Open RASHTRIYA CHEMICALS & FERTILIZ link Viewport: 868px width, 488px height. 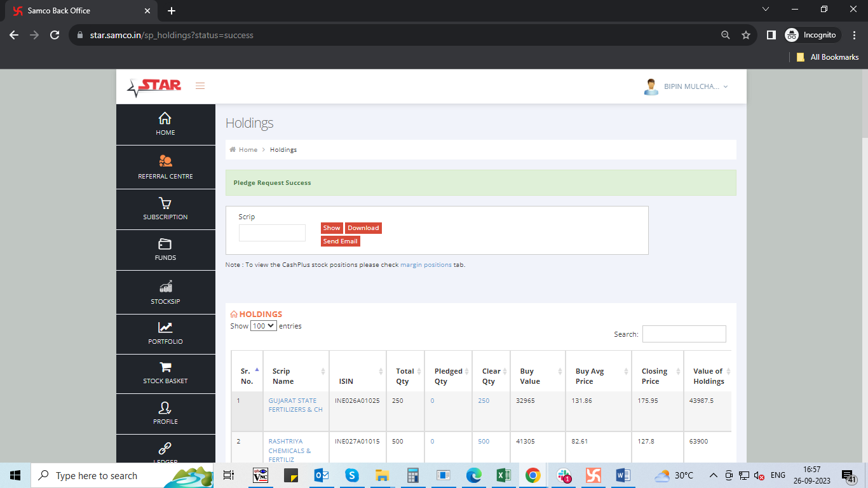[290, 451]
